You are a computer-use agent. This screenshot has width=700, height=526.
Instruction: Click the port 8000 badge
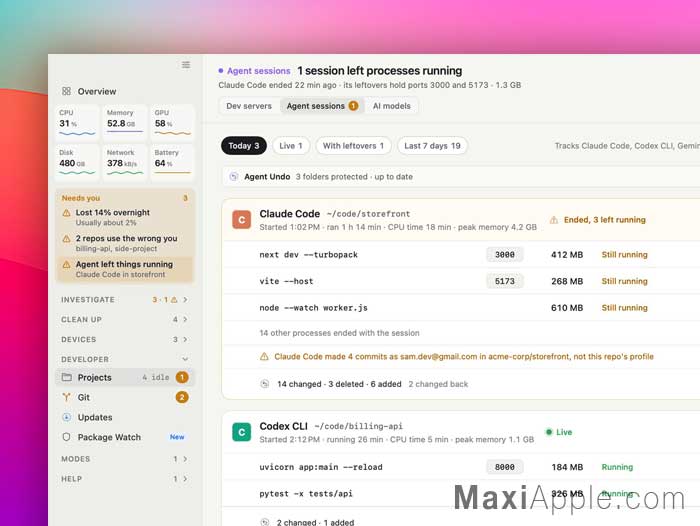click(504, 467)
